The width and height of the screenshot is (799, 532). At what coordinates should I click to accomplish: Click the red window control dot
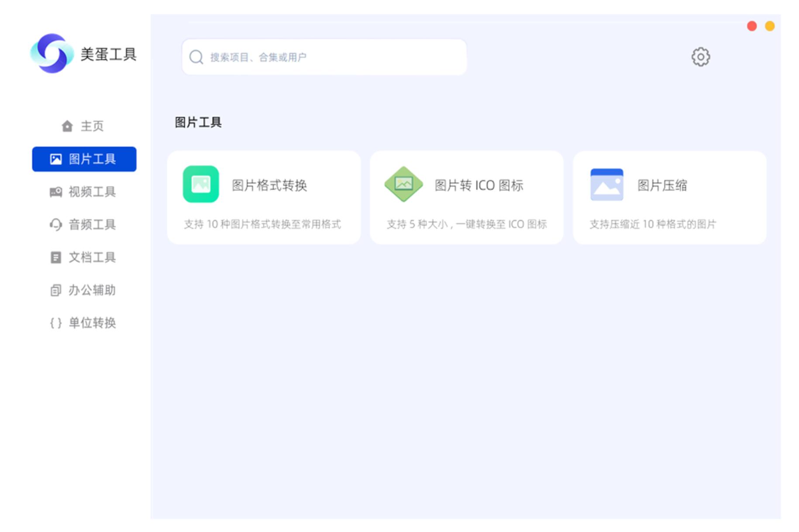[x=752, y=26]
